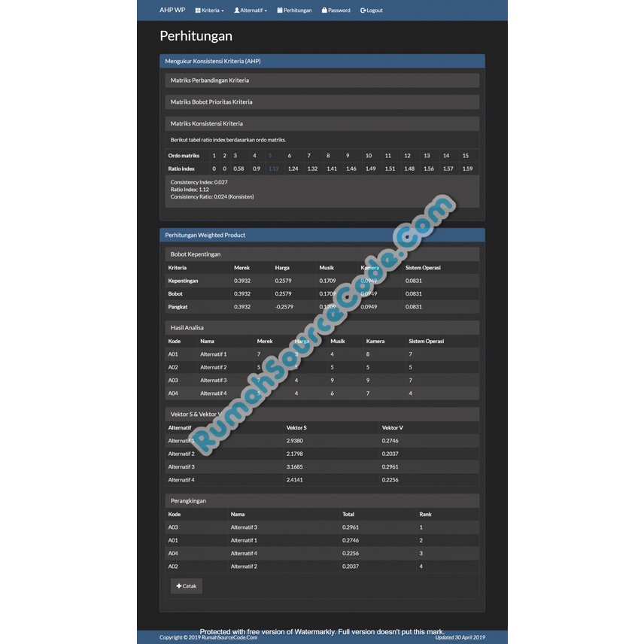Image resolution: width=644 pixels, height=644 pixels.
Task: Click A03 code in Hasil Analisa table
Action: tap(173, 381)
